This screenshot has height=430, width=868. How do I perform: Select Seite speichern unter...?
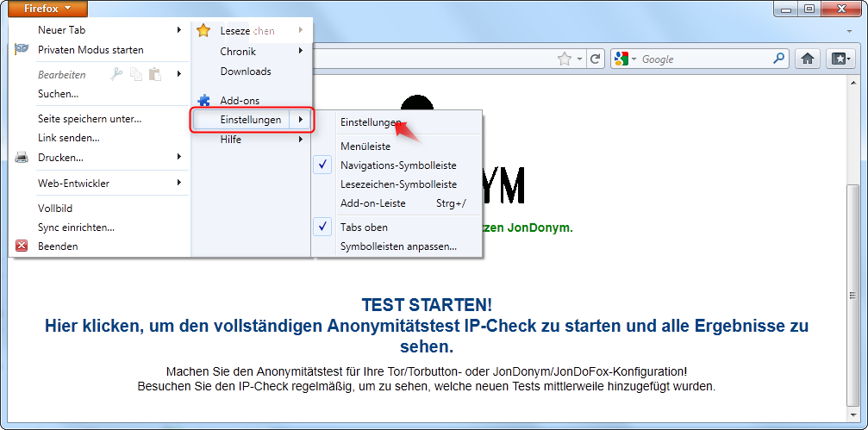pos(90,118)
